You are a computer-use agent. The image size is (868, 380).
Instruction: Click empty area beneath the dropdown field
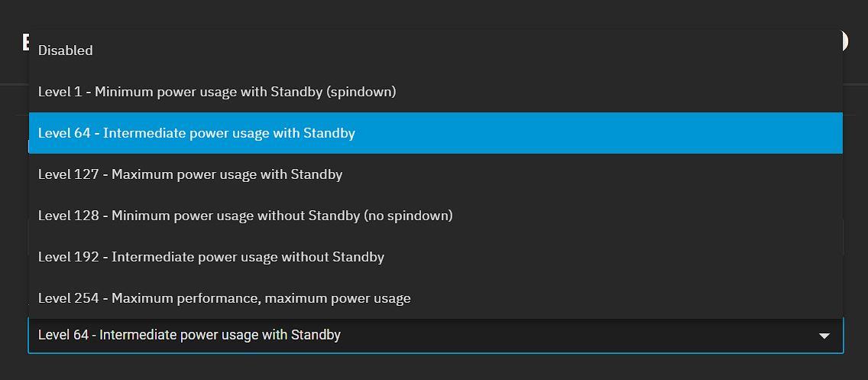click(x=434, y=368)
